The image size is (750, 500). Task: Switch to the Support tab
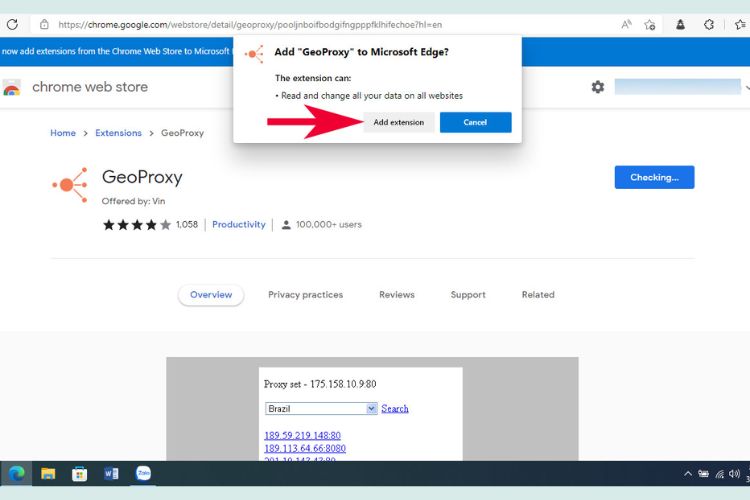pos(468,295)
